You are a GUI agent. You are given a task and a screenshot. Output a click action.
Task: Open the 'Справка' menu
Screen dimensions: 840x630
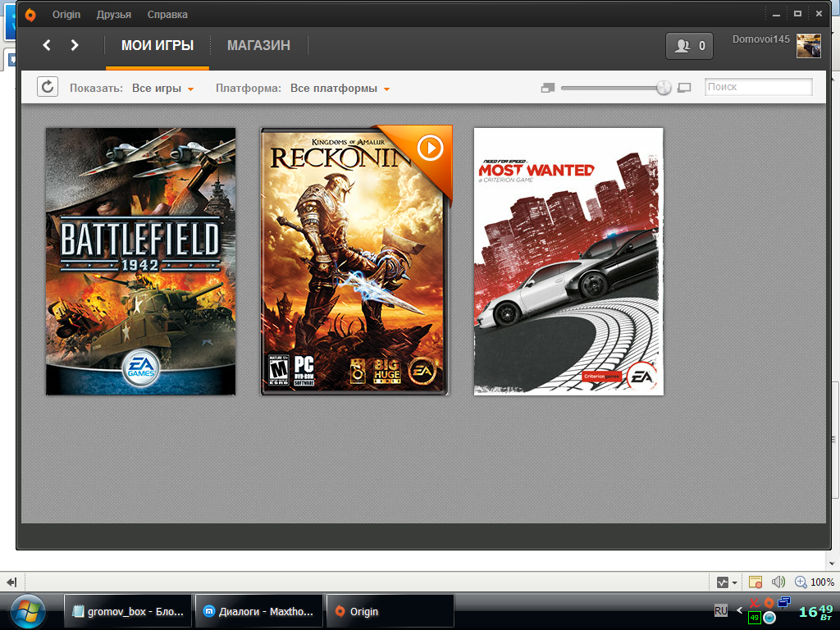coord(167,15)
